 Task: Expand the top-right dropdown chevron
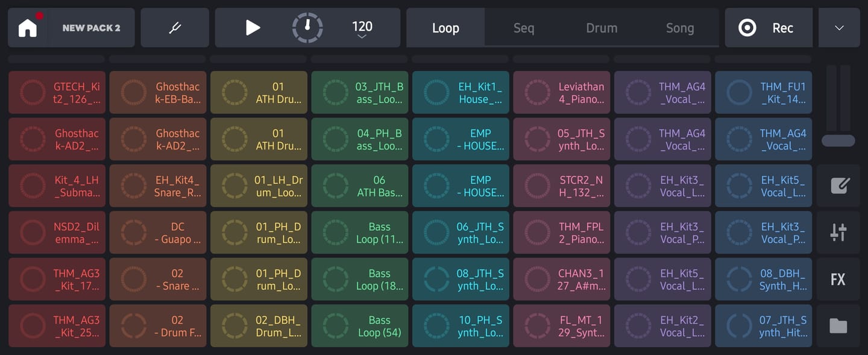(x=839, y=28)
